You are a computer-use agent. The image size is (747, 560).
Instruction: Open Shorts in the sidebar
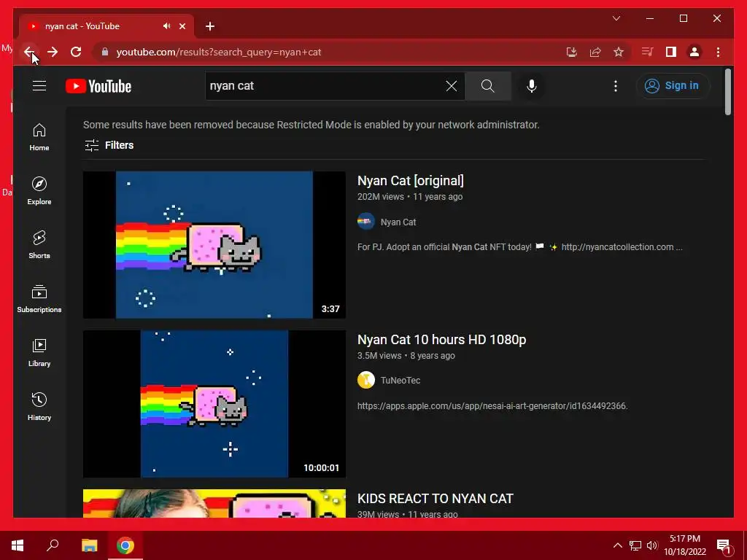[x=39, y=245]
